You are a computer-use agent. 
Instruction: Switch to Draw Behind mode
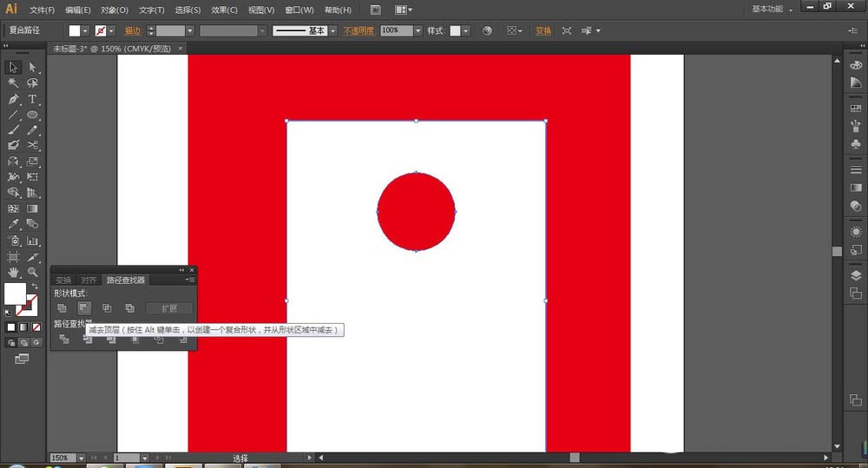coord(23,343)
